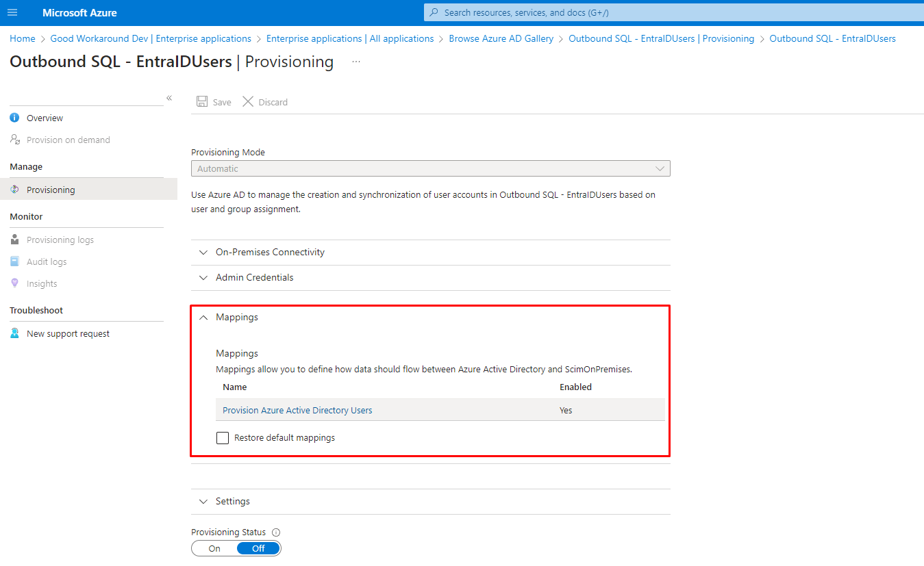Open Provision Azure Active Directory Users mapping

tap(297, 411)
